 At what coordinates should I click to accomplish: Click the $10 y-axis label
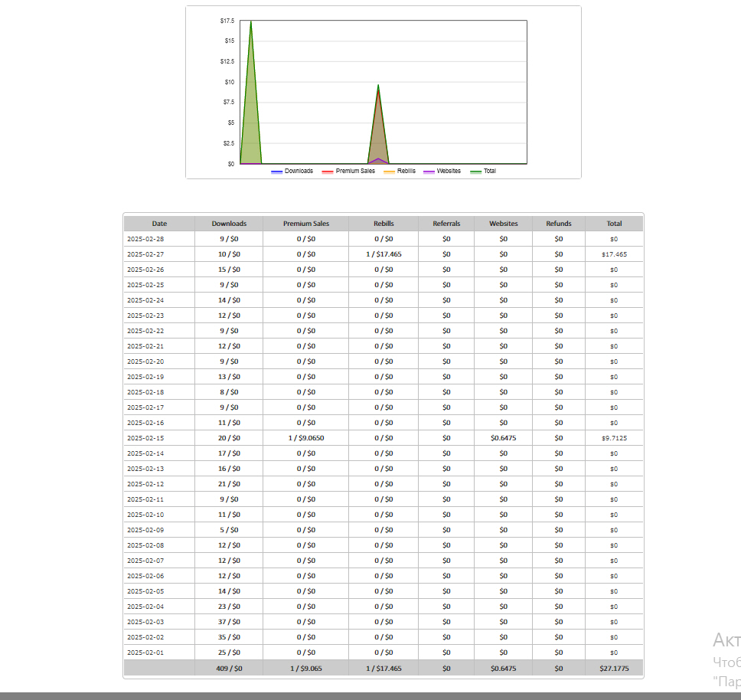[x=229, y=82]
